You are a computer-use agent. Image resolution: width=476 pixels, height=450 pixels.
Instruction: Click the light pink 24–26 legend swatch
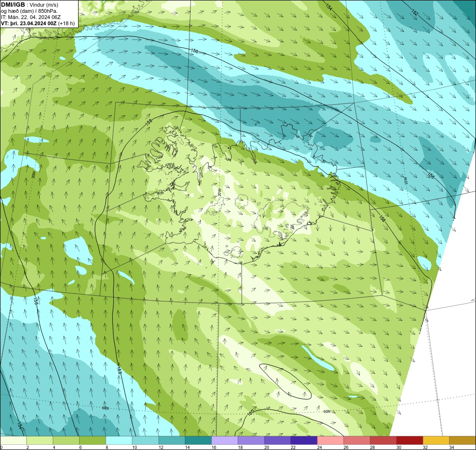[330, 440]
